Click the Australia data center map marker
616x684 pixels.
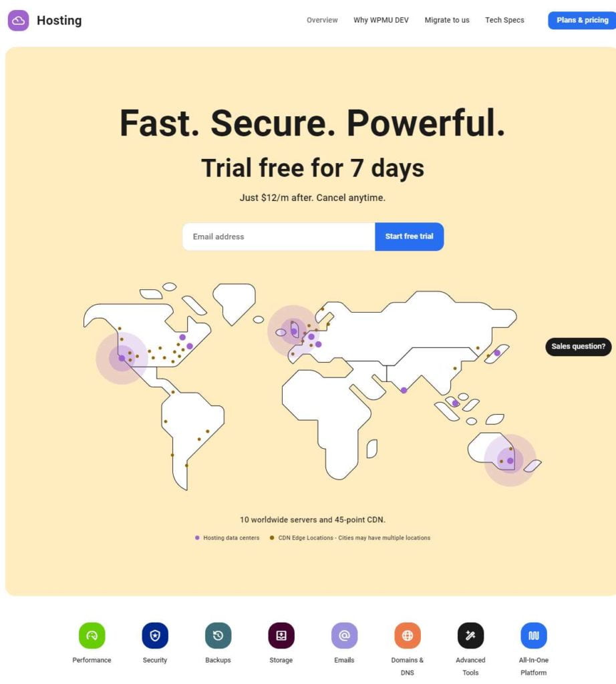tap(510, 461)
